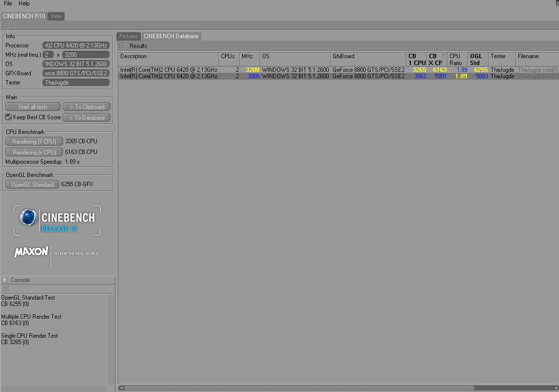Image resolution: width=559 pixels, height=392 pixels.
Task: Click grip icon next to Results
Action: (122, 45)
